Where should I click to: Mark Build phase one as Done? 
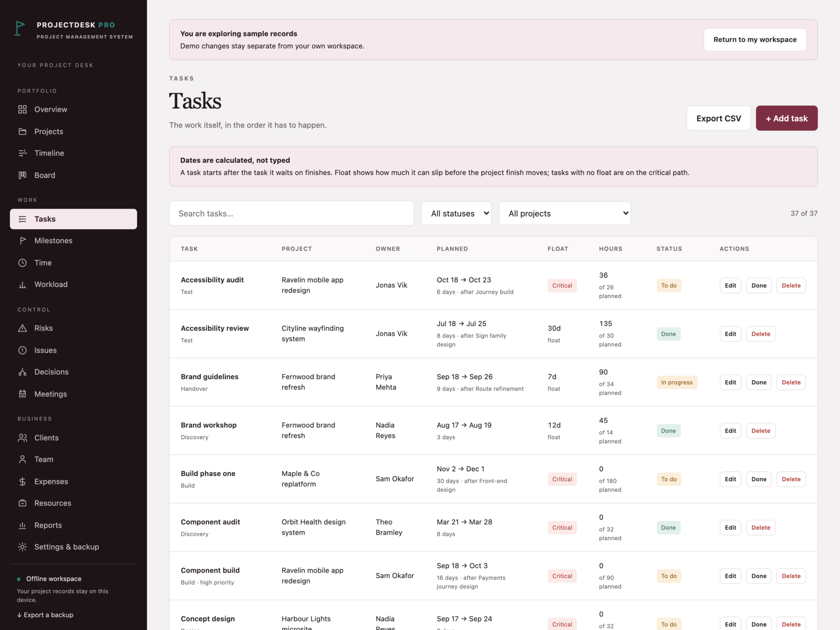click(x=759, y=479)
